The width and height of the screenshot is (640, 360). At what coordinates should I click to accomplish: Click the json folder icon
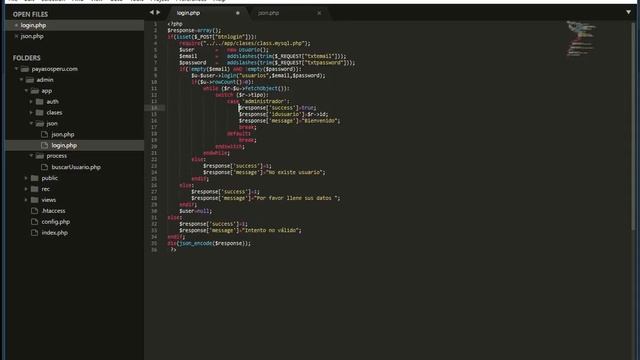(40, 123)
